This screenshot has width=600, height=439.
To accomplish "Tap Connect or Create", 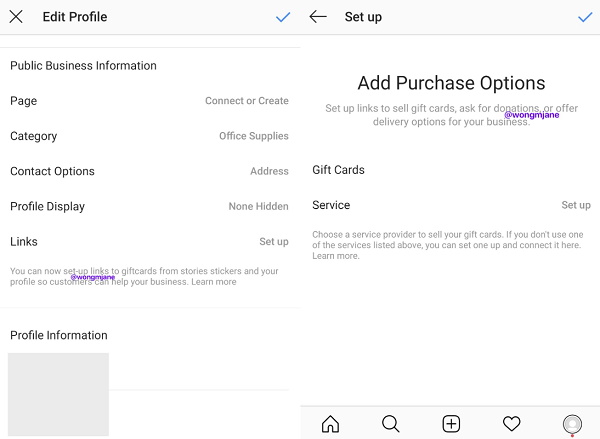I will pos(247,101).
